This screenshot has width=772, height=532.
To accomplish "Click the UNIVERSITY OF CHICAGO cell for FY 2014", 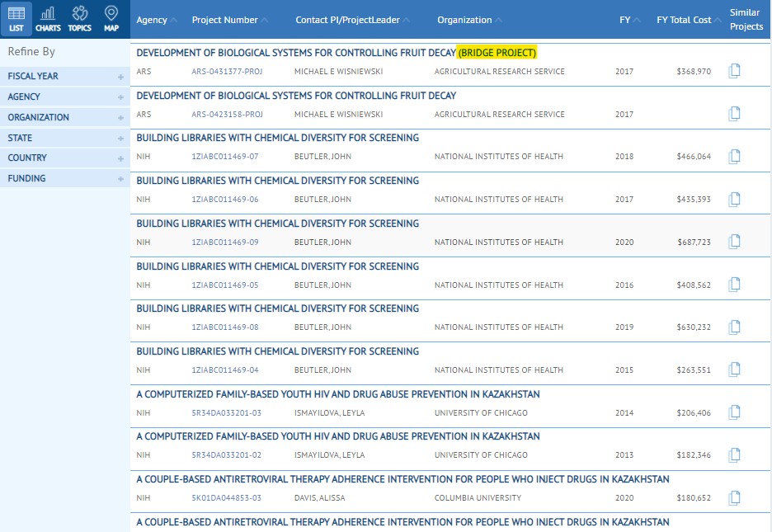I will pyautogui.click(x=481, y=413).
